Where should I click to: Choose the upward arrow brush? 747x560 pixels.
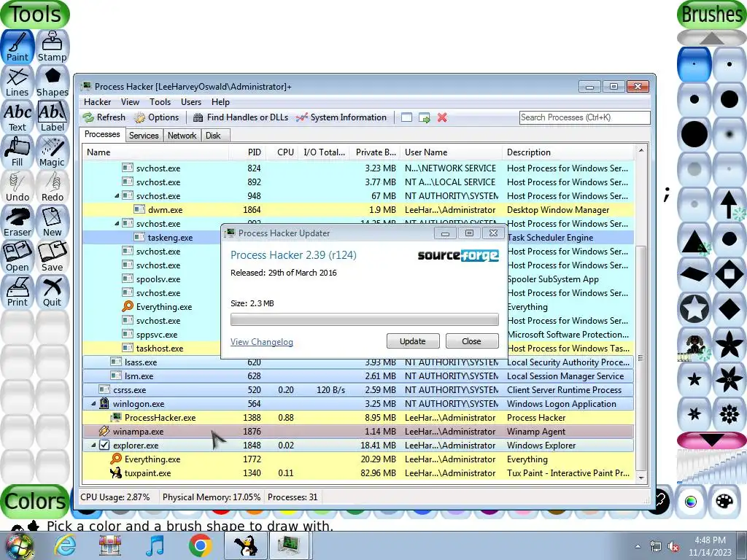point(729,204)
